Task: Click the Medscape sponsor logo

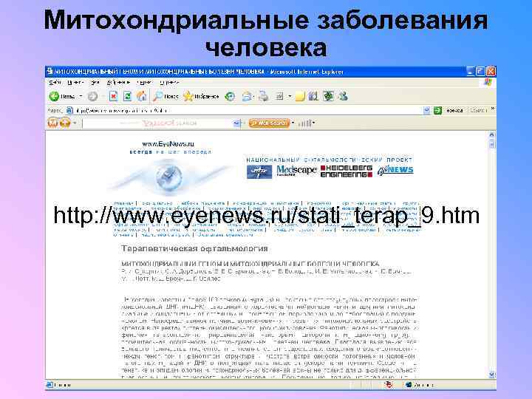Action: [x=296, y=171]
